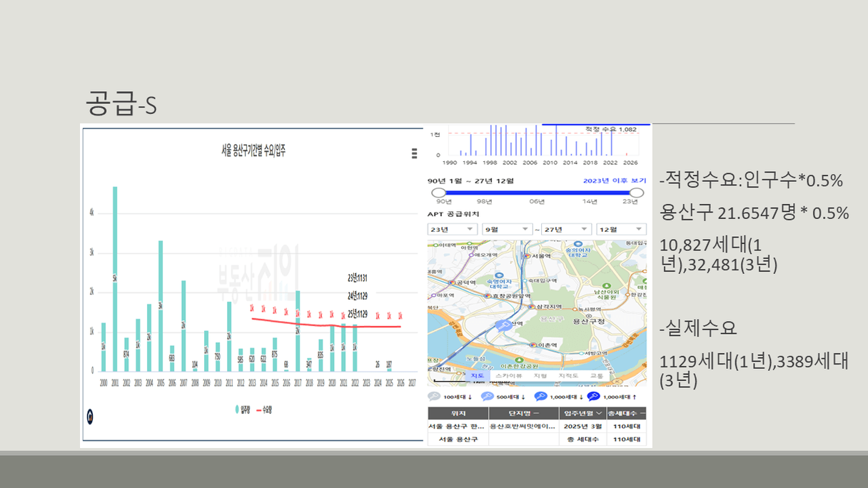Click the APT 공급위치 heading

[453, 213]
